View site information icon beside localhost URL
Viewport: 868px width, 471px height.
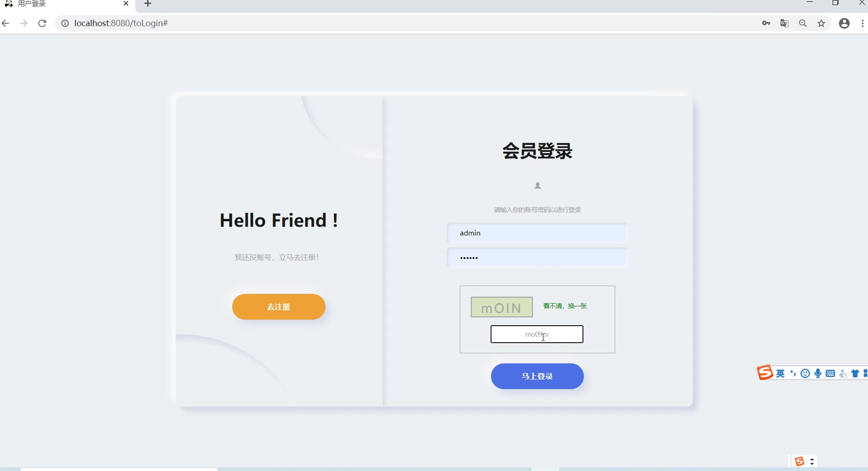pos(65,23)
